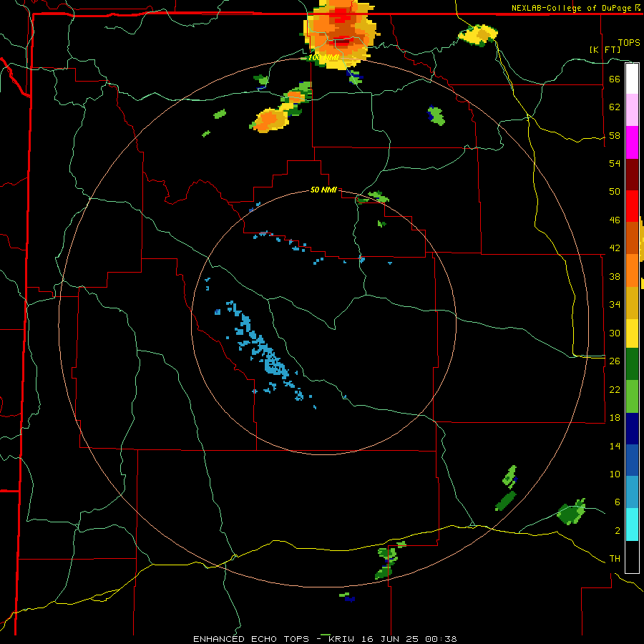The width and height of the screenshot is (644, 644).
Task: Select the light blue legend swatch beside 6
Action: [632, 492]
